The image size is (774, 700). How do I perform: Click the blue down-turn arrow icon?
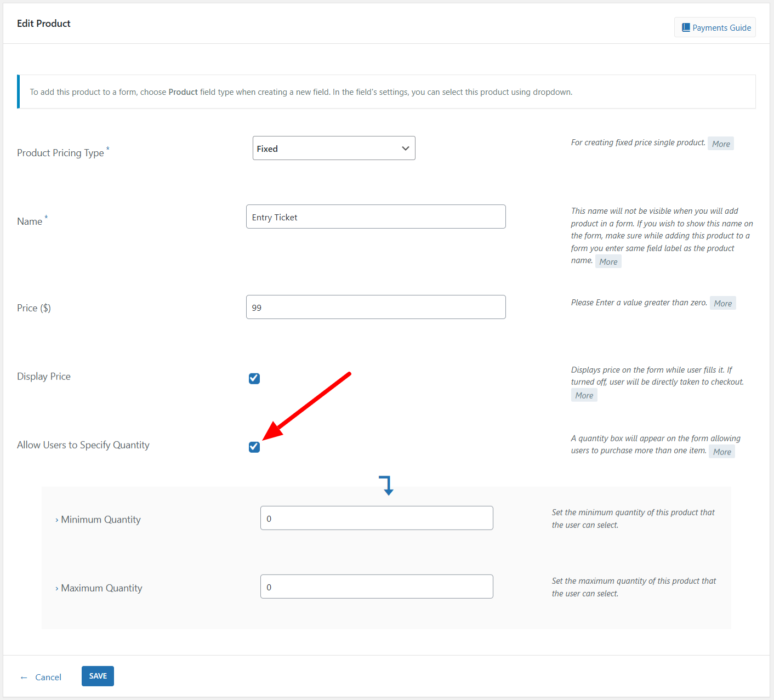(x=386, y=485)
